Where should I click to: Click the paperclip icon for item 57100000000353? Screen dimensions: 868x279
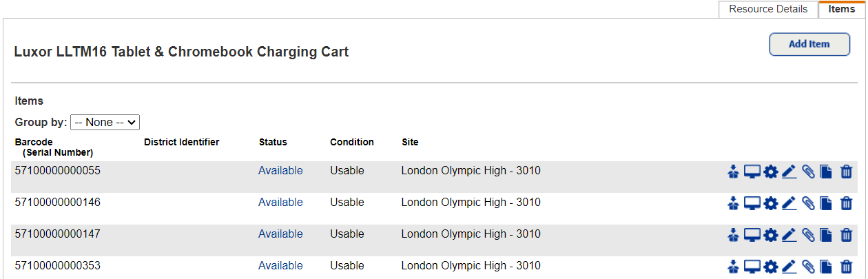point(809,267)
